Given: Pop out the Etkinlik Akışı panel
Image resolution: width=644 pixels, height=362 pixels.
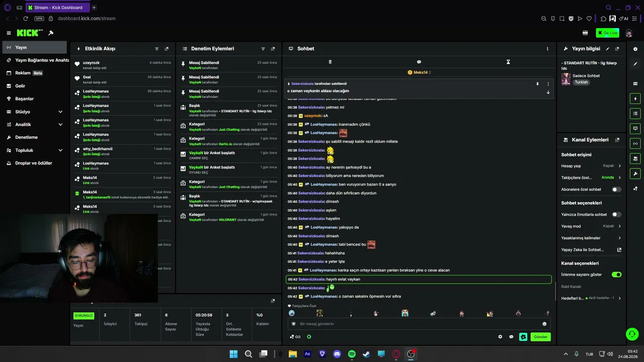Looking at the screenshot, I should (x=167, y=49).
